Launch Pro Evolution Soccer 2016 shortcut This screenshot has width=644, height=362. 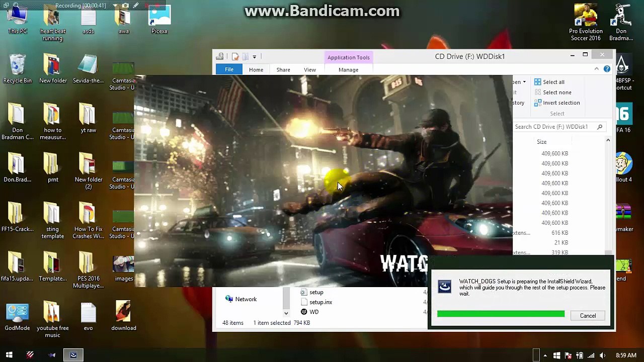[x=586, y=23]
